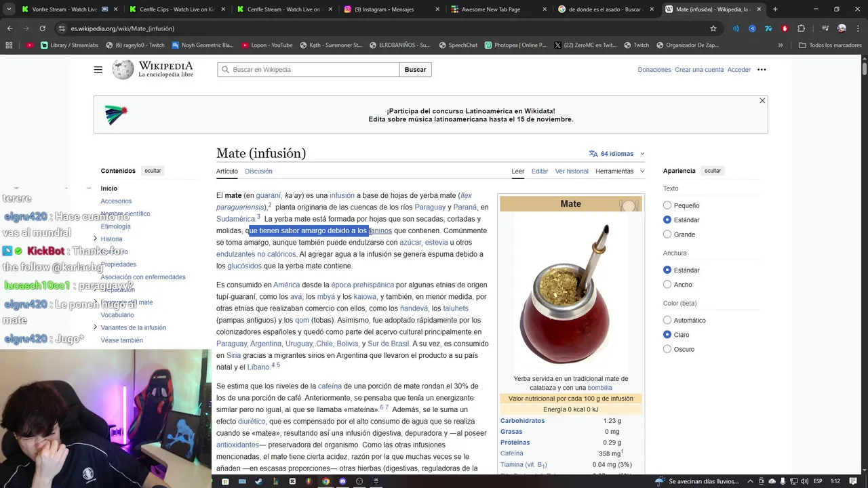Click the Buscar search button

coord(416,70)
